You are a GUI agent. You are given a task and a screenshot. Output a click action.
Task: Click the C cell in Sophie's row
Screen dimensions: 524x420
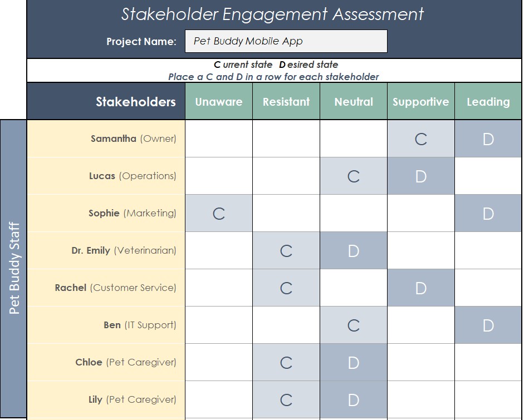(x=219, y=213)
